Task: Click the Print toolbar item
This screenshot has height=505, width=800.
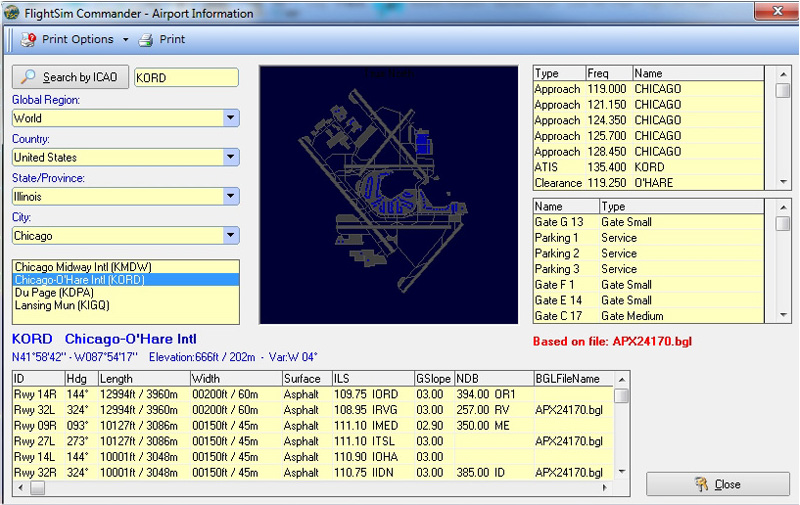Action: point(162,39)
